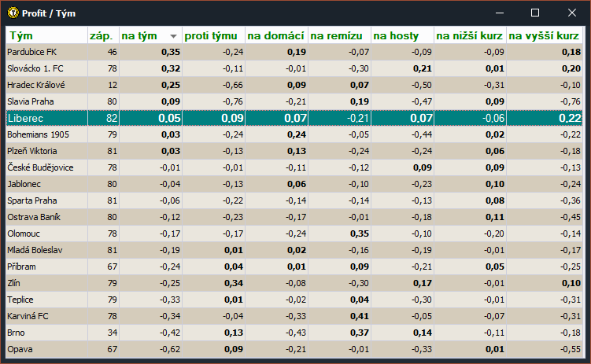
Task: Select the Příbram row
Action: [294, 267]
